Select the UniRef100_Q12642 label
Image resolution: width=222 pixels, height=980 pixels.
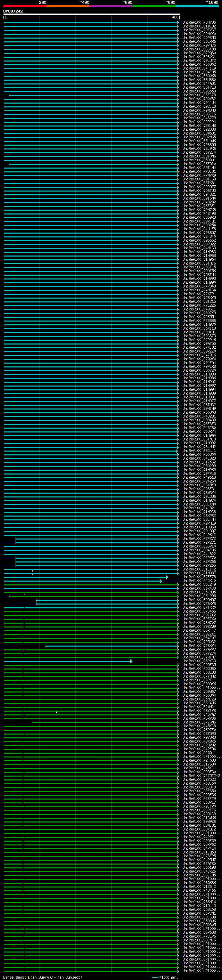coord(199,886)
